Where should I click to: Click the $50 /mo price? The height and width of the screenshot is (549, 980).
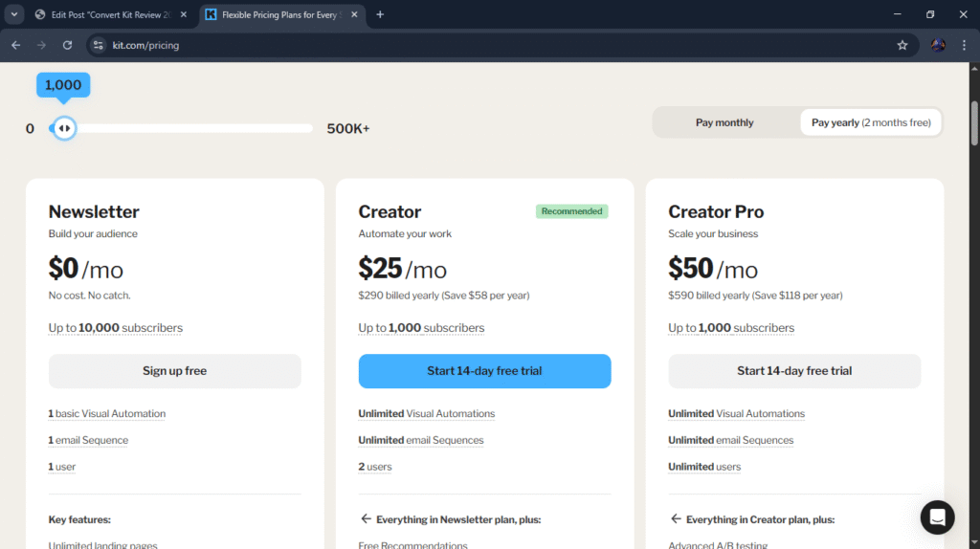click(712, 269)
